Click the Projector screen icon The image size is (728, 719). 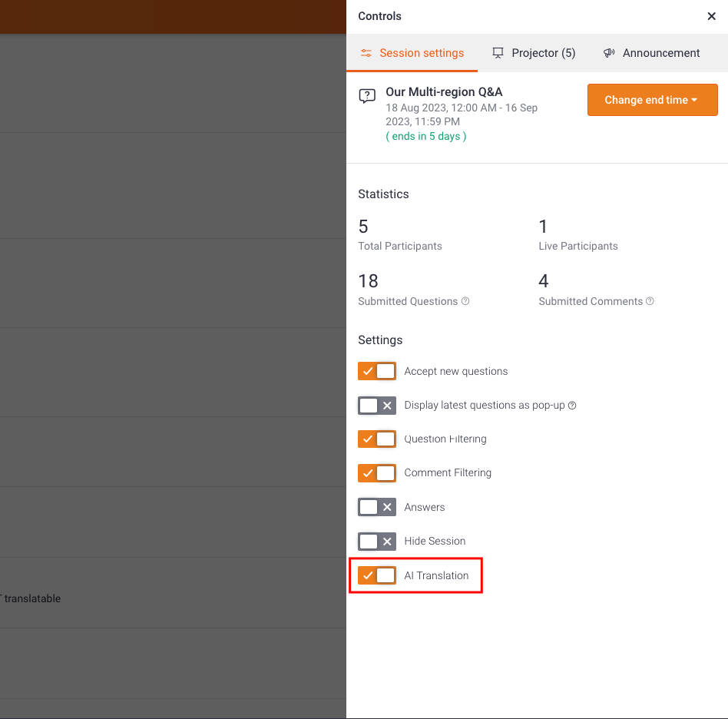point(498,53)
